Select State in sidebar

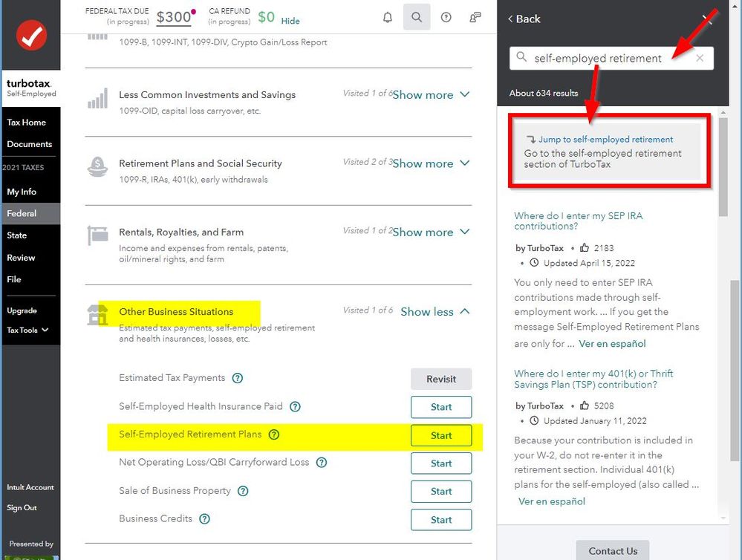point(16,235)
